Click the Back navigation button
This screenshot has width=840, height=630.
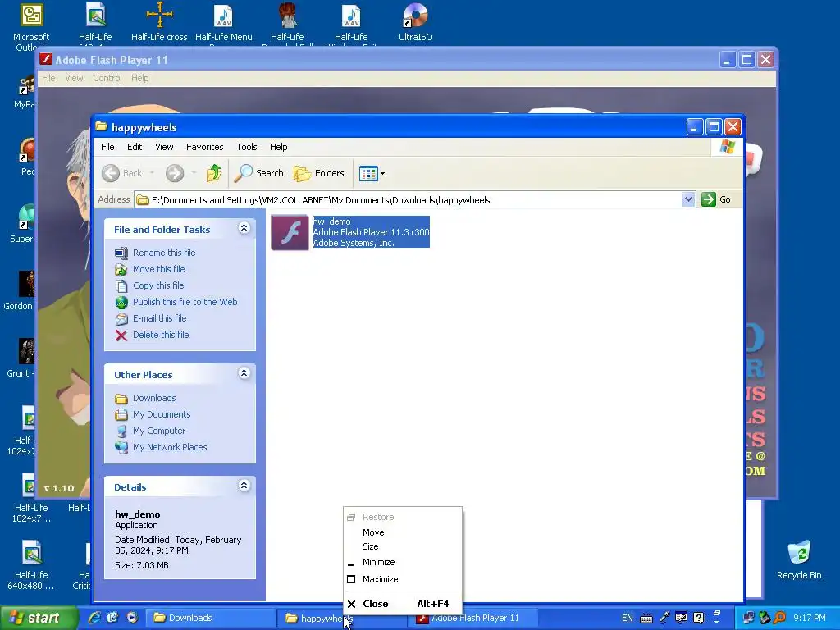click(122, 173)
